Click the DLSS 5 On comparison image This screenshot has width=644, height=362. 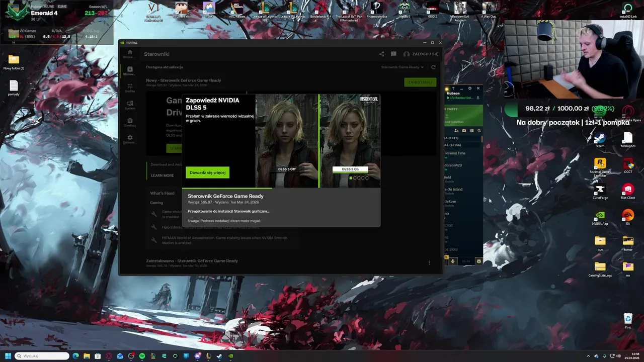click(350, 141)
